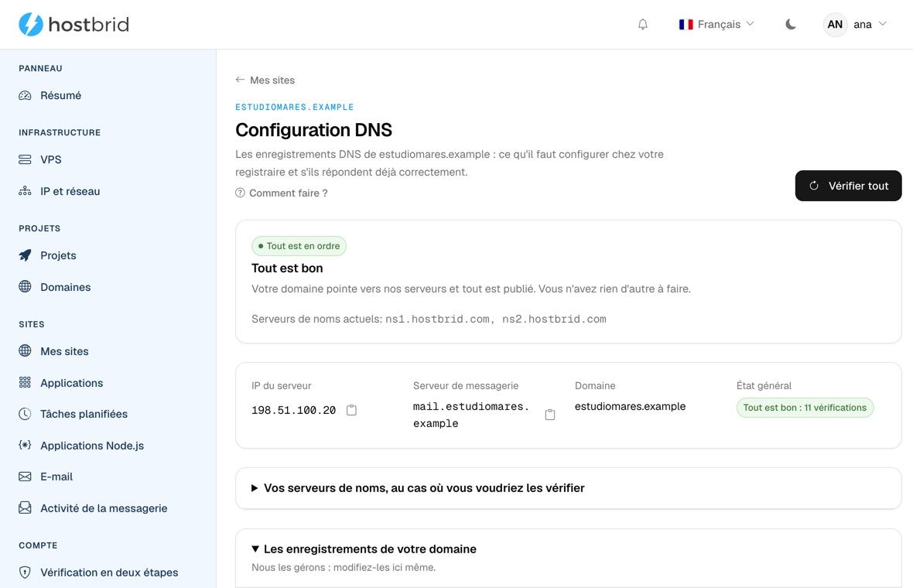Click the Mes sites globe icon
The image size is (913, 588).
click(25, 350)
